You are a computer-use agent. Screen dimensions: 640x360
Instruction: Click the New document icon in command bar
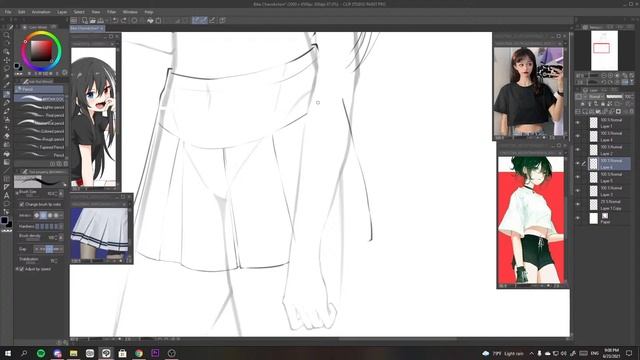(84, 20)
